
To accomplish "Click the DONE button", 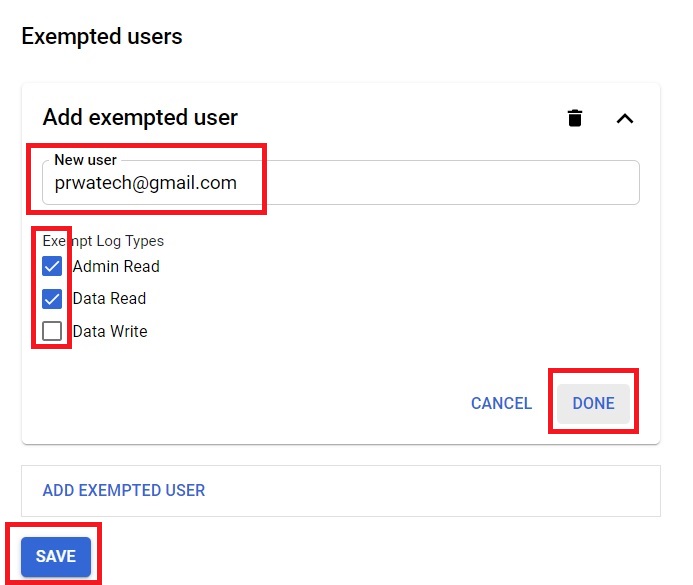I will (x=593, y=403).
